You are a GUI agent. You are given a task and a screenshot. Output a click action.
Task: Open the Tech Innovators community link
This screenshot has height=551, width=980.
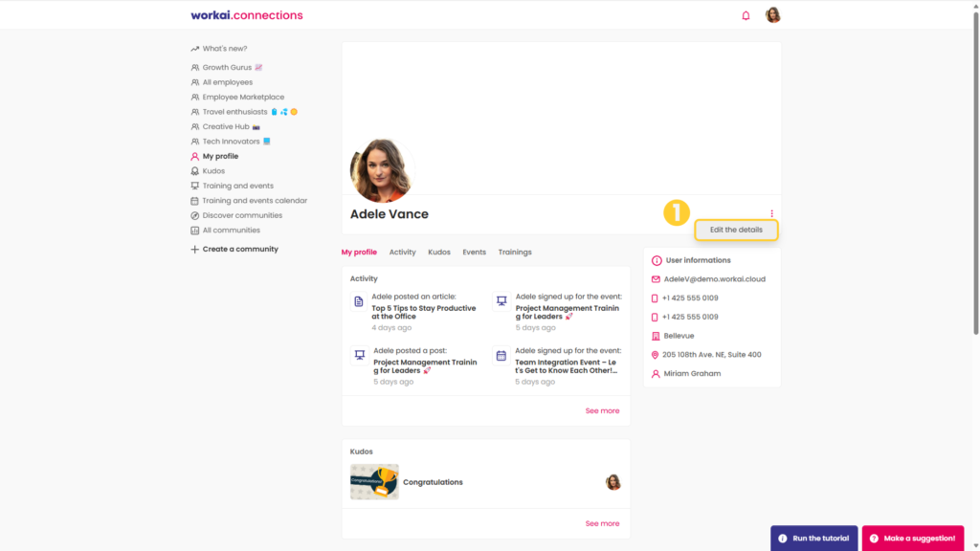(x=231, y=142)
